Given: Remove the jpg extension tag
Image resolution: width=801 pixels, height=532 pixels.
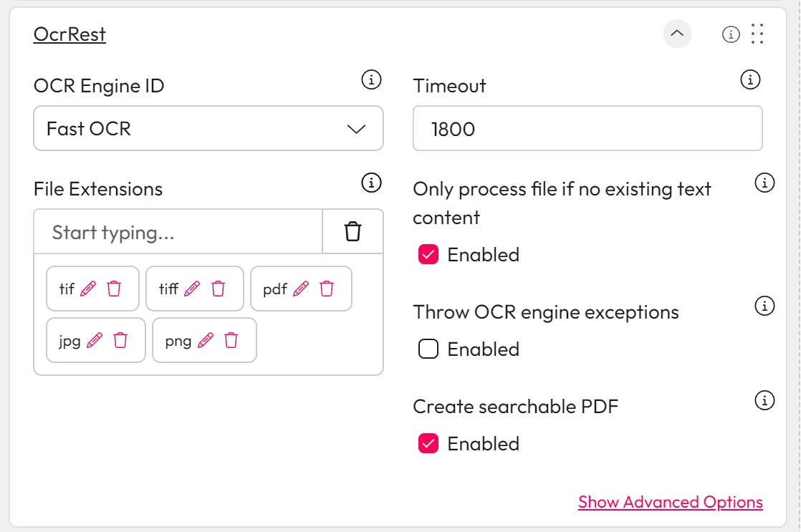Looking at the screenshot, I should (x=120, y=340).
